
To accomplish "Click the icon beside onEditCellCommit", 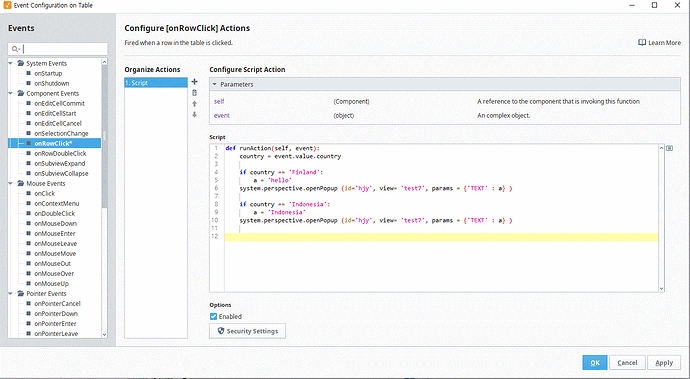I will [x=29, y=103].
